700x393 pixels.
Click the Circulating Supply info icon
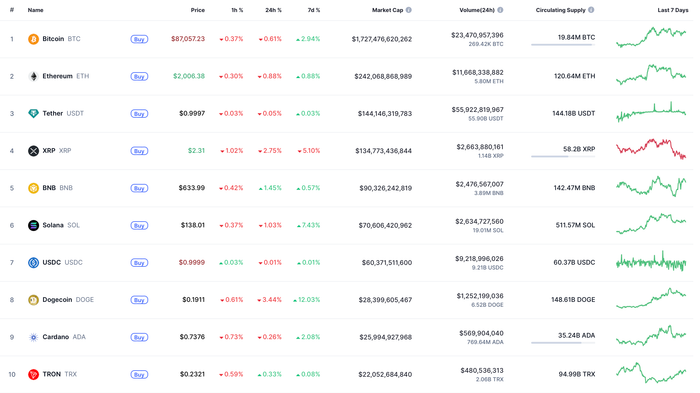coord(591,10)
